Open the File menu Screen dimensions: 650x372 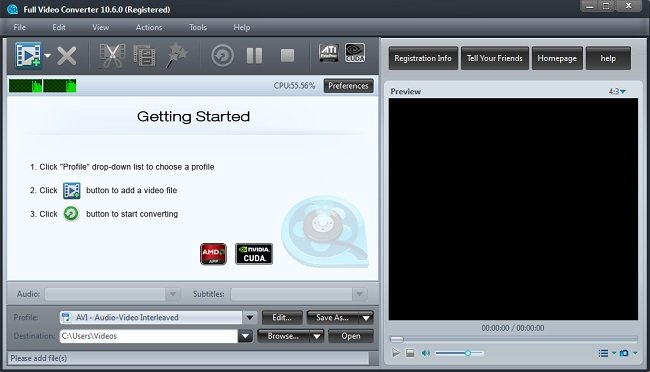click(19, 27)
